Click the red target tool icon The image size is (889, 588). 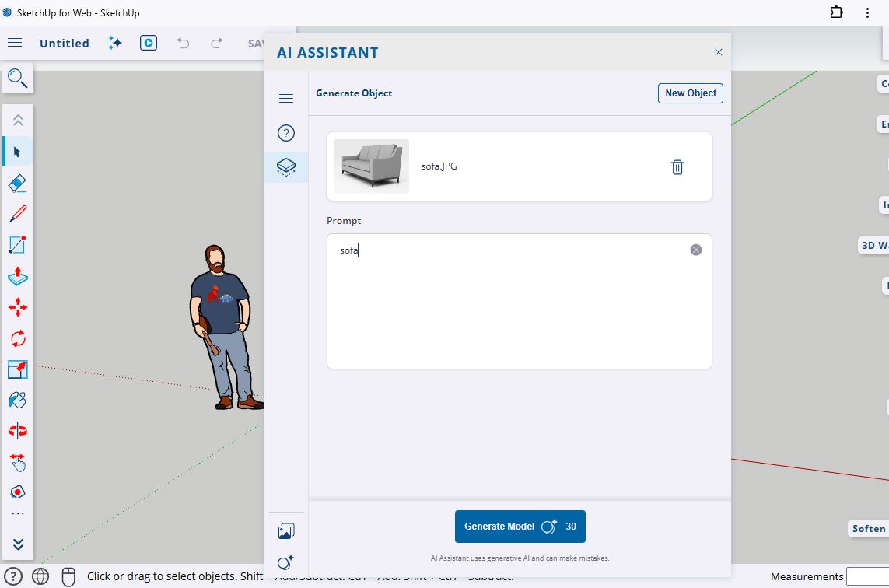(x=18, y=492)
